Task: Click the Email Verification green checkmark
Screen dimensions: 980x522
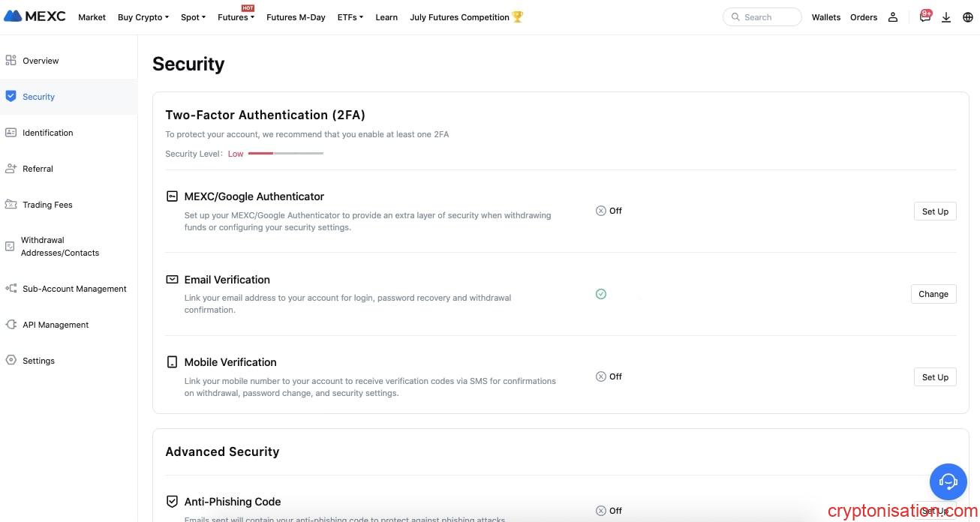Action: coord(600,294)
